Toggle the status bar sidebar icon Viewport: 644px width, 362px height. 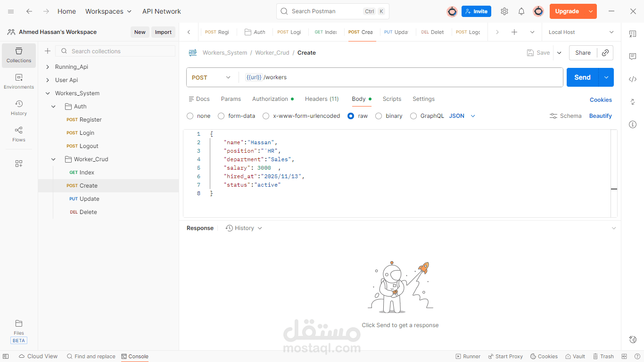[6, 356]
